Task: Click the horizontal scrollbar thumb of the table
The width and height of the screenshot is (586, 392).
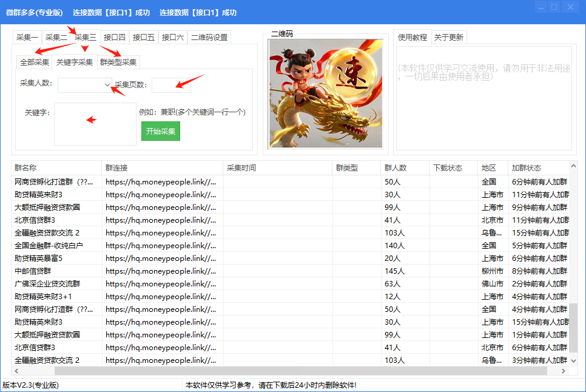Action: tap(301, 371)
